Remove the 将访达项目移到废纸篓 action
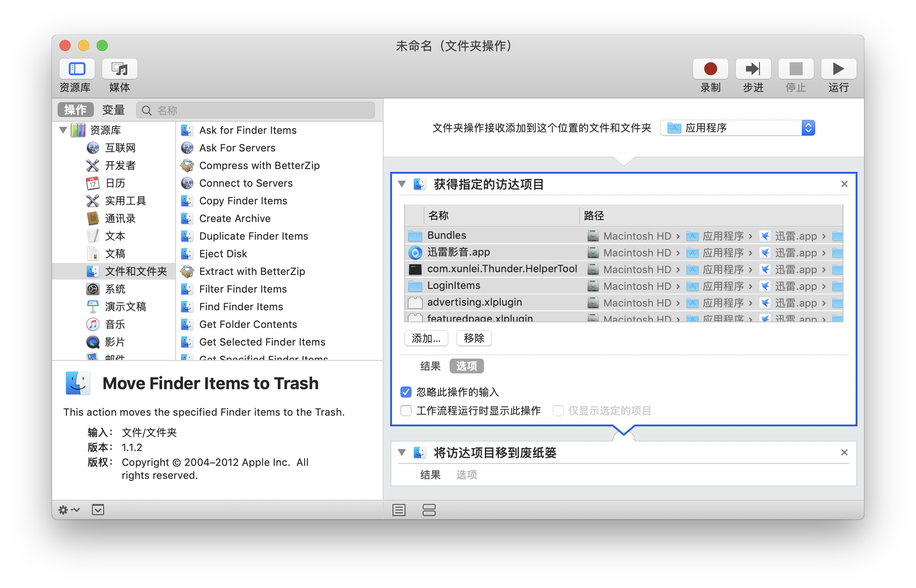This screenshot has width=916, height=588. (844, 452)
